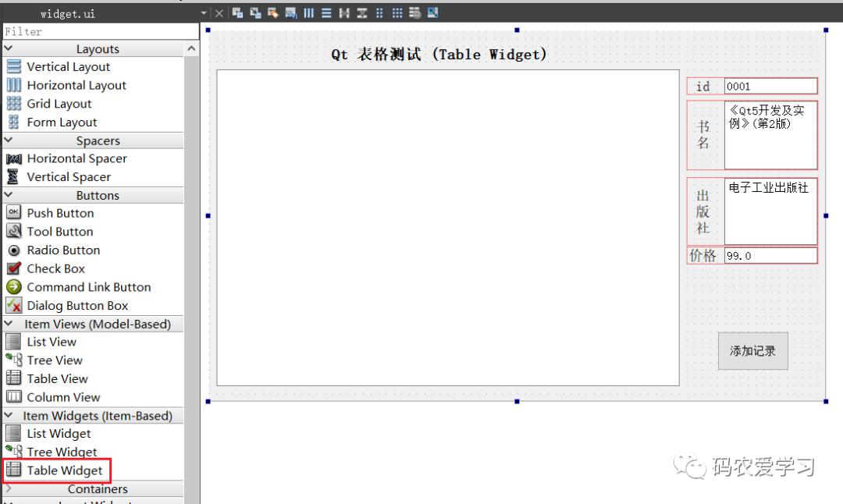Click the price field showing 99.0
This screenshot has width=843, height=504.
pos(770,256)
